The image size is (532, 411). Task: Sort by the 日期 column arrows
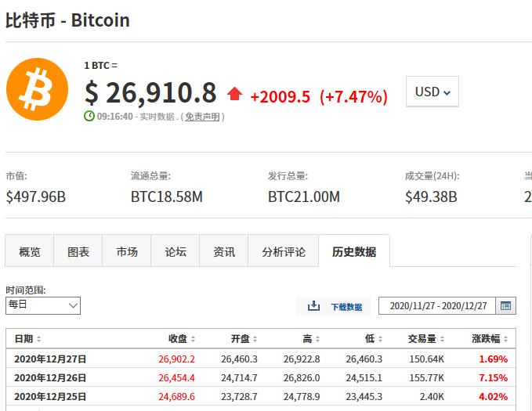pyautogui.click(x=39, y=339)
